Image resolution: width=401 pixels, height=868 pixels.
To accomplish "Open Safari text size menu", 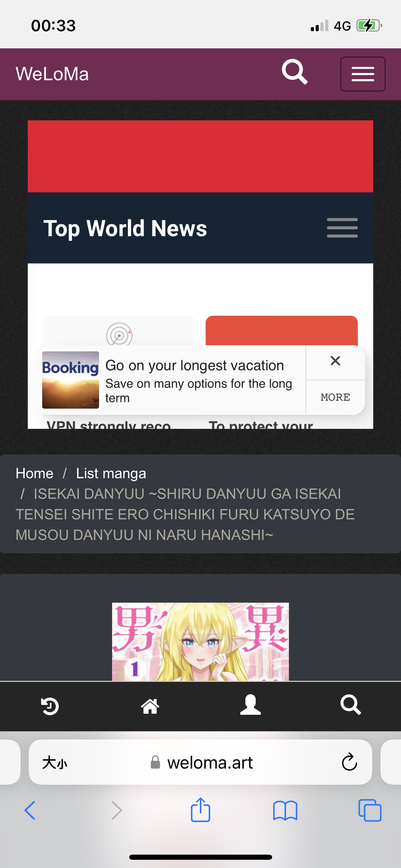I will (x=55, y=763).
